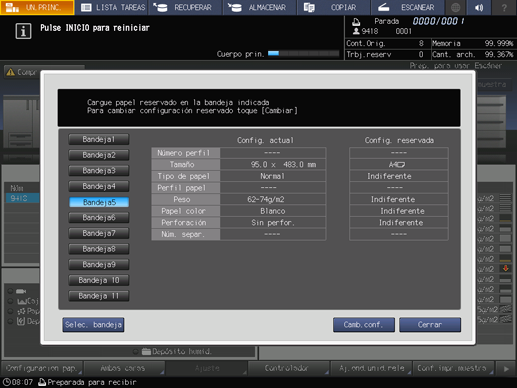Open the ALMACENAR tab
Viewport: 517px width, 388px height.
coord(260,7)
